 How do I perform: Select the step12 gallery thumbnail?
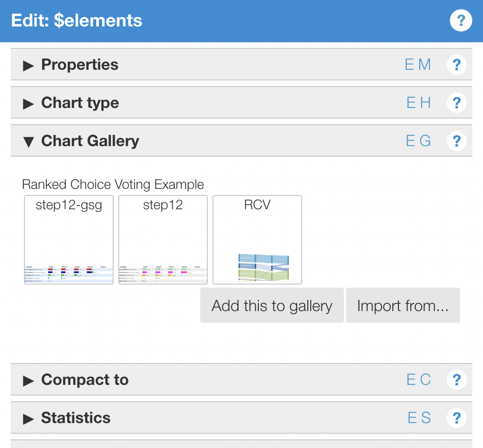(163, 240)
